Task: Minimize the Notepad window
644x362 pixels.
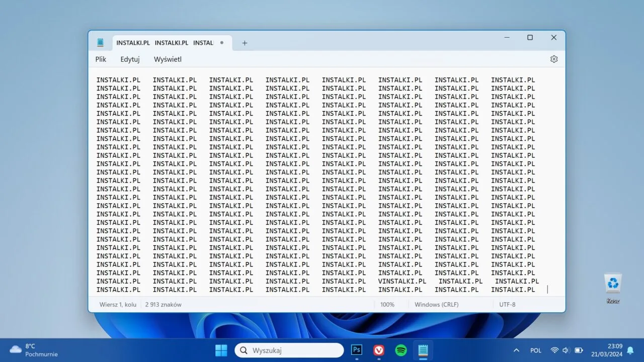Action: click(507, 38)
